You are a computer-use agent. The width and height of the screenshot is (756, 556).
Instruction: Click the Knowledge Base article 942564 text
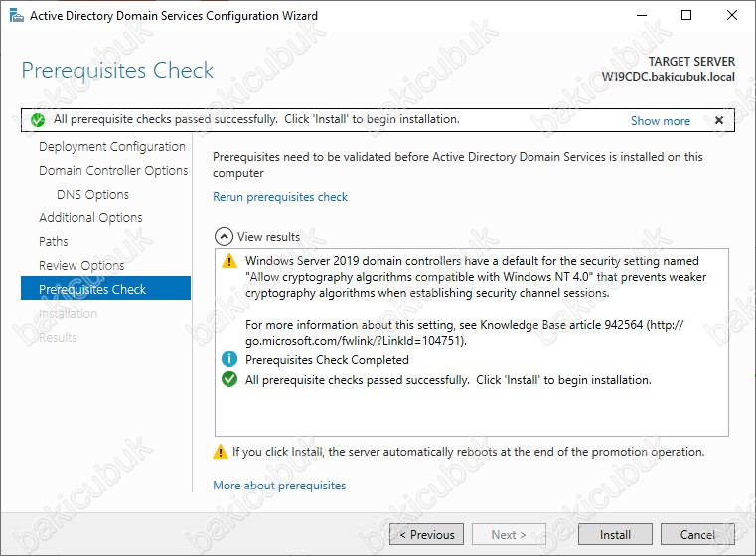click(561, 325)
